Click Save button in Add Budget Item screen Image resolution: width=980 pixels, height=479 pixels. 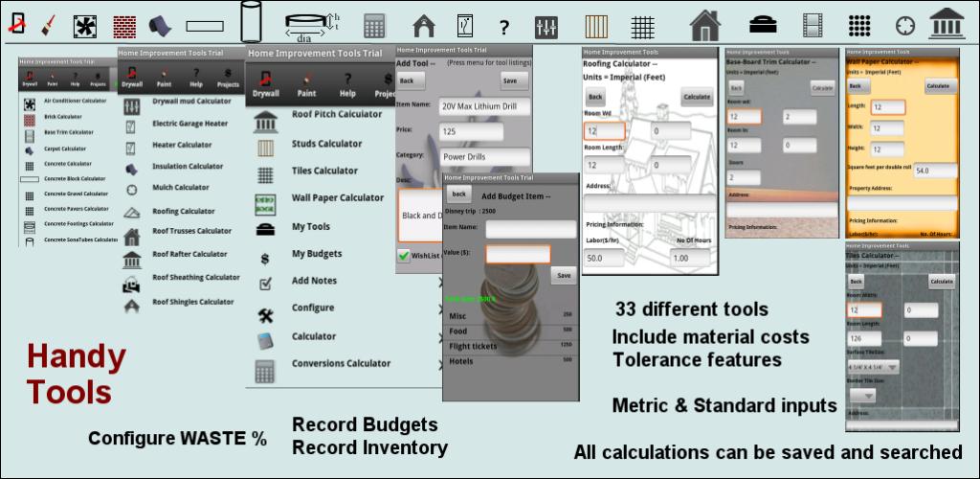pyautogui.click(x=564, y=276)
